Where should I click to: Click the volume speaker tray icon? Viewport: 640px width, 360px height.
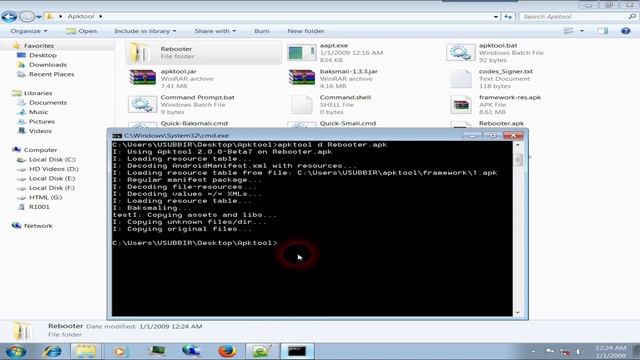(x=580, y=351)
